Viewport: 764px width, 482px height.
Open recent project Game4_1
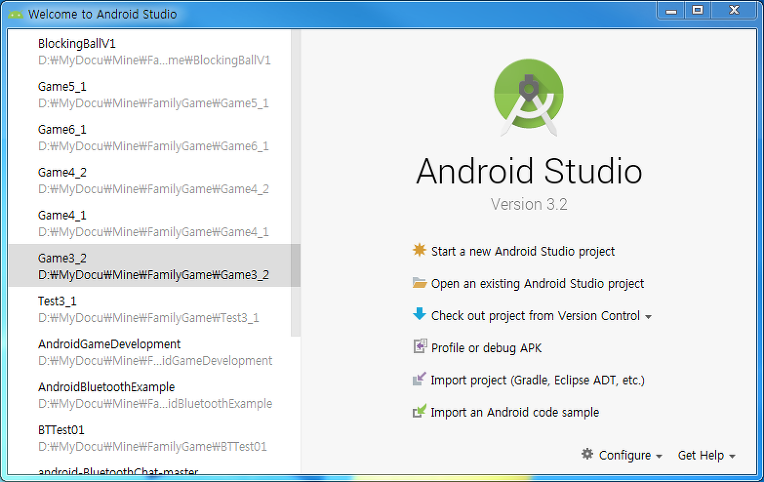150,223
